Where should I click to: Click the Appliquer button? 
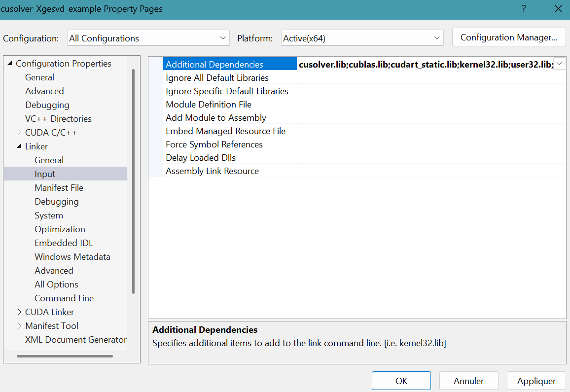536,381
